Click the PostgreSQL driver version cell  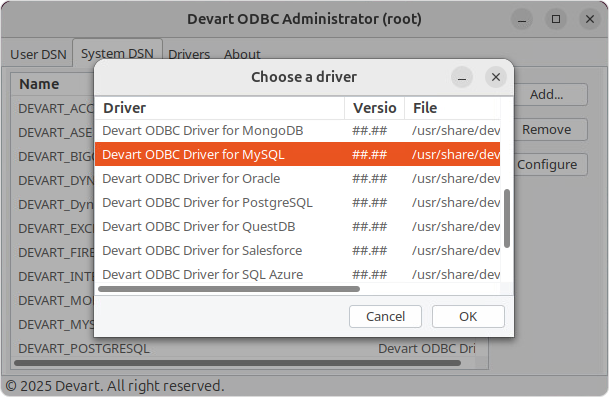click(x=374, y=202)
